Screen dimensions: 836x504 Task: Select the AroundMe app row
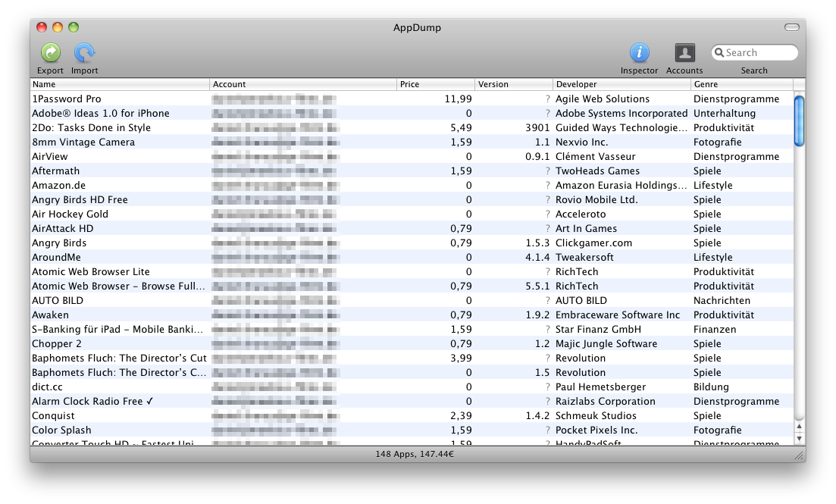(412, 257)
